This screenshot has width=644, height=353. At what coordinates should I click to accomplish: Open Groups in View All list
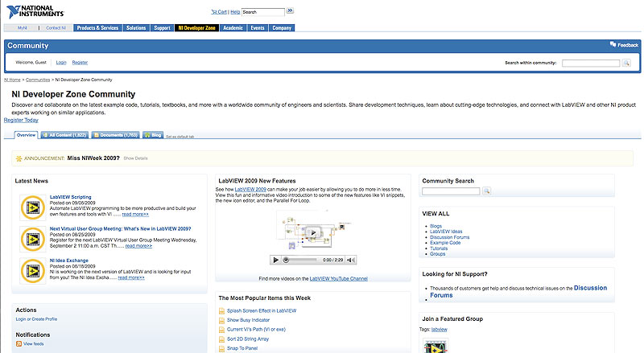click(x=437, y=253)
